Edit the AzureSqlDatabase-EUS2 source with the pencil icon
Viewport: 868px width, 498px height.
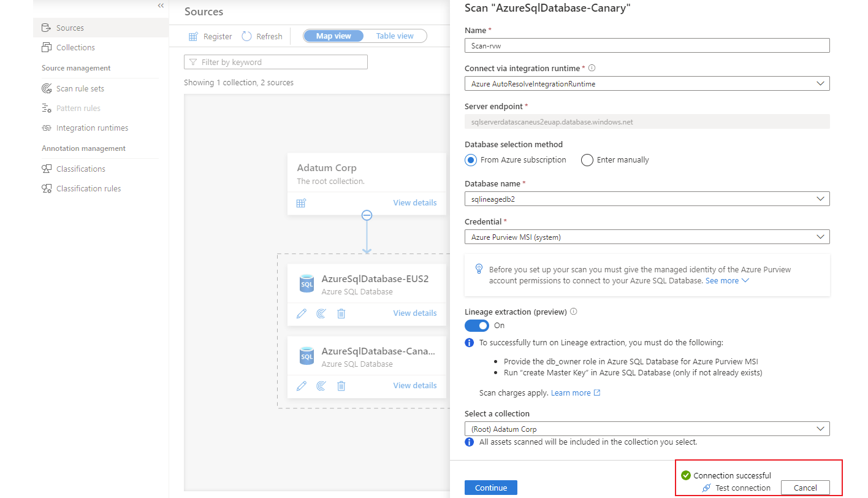coord(301,313)
